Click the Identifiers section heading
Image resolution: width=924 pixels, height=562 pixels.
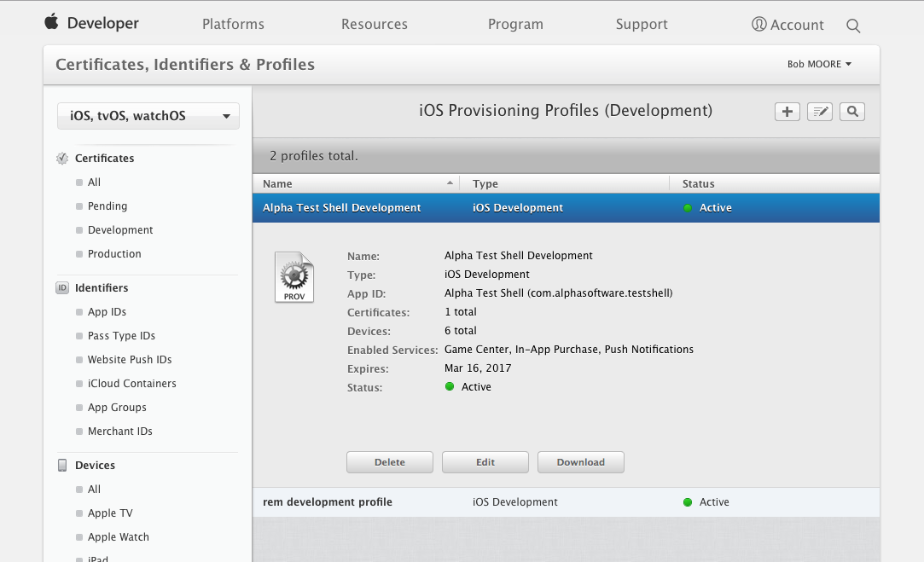click(102, 287)
